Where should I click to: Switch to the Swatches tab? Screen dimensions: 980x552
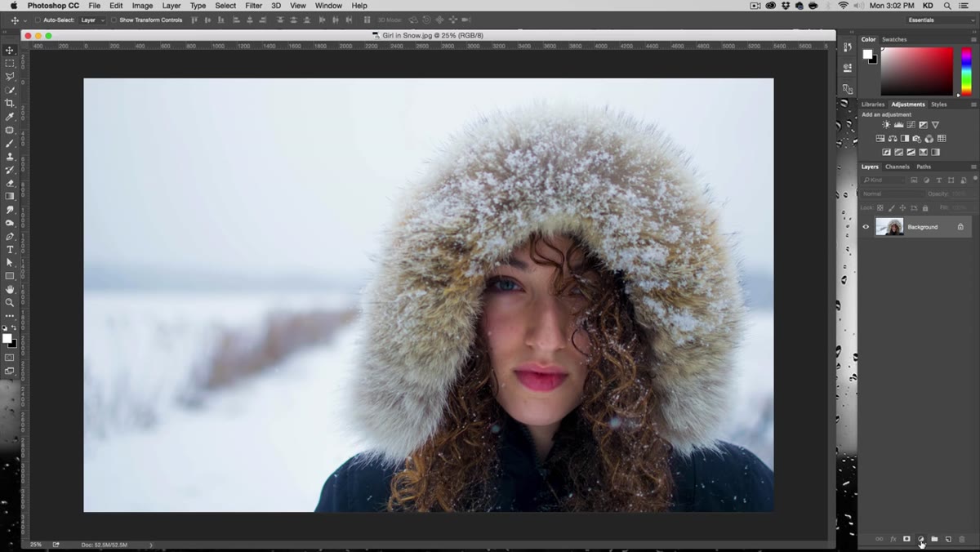(894, 39)
